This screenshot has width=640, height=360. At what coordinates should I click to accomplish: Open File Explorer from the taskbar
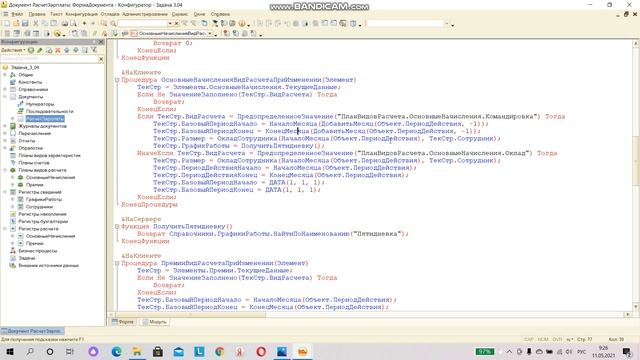click(137, 351)
